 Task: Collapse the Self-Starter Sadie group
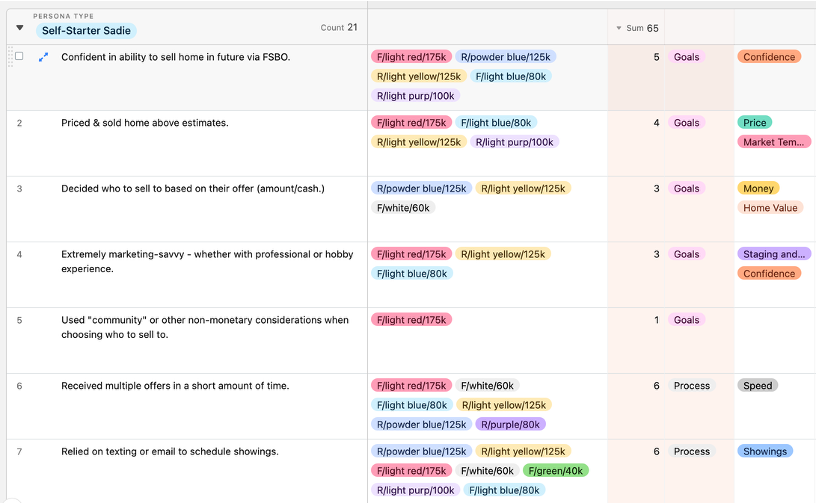(x=20, y=28)
